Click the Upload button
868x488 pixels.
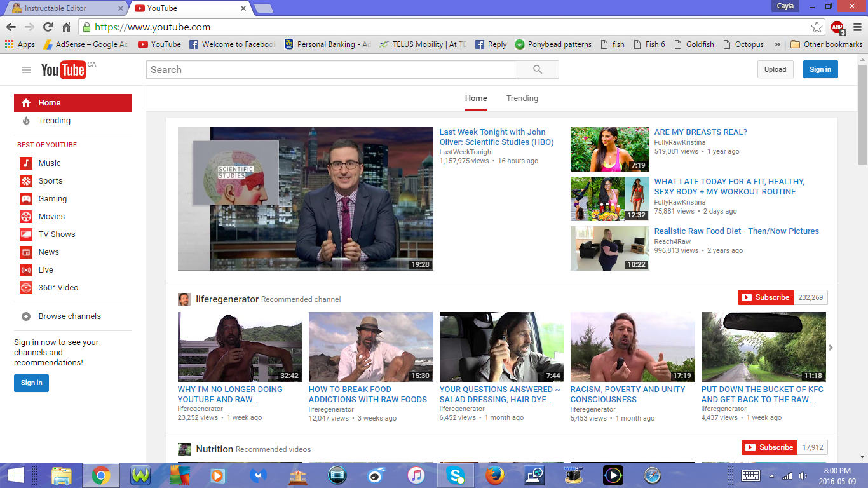[775, 70]
